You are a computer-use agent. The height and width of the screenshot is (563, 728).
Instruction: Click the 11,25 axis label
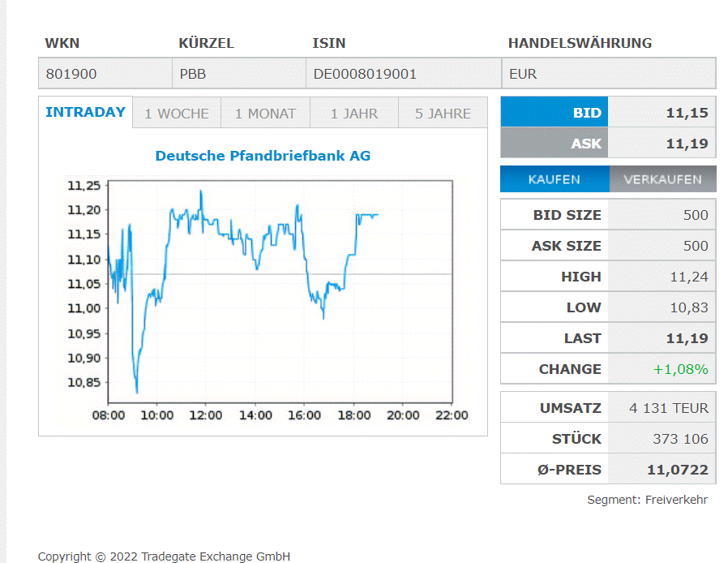pos(84,186)
